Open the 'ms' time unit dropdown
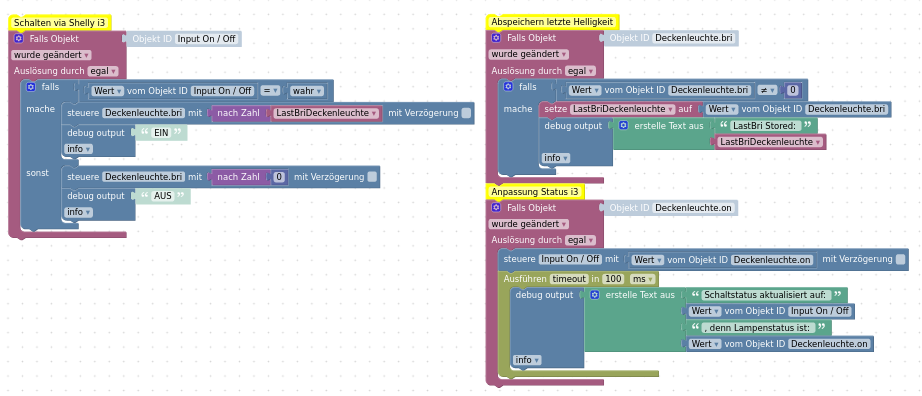 (x=643, y=279)
